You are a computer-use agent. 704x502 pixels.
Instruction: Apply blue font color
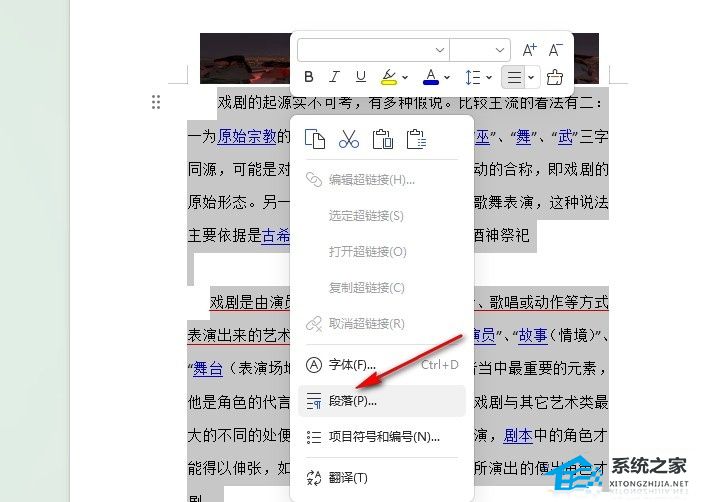point(431,77)
